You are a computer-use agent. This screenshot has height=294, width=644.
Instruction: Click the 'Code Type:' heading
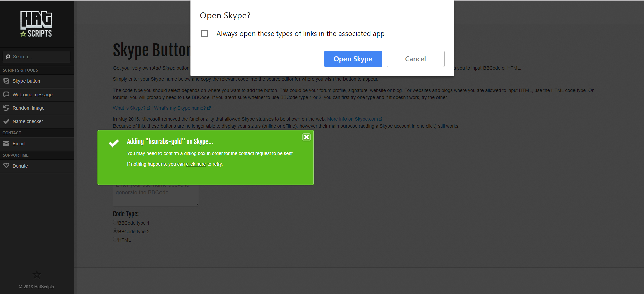click(x=126, y=214)
